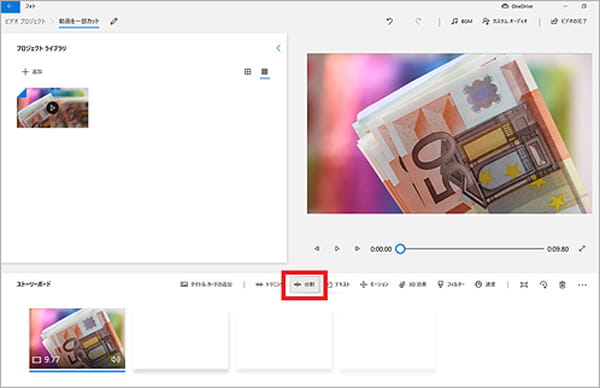Image resolution: width=600 pixels, height=388 pixels.
Task: Open the 3D effects tool
Action: tap(412, 284)
